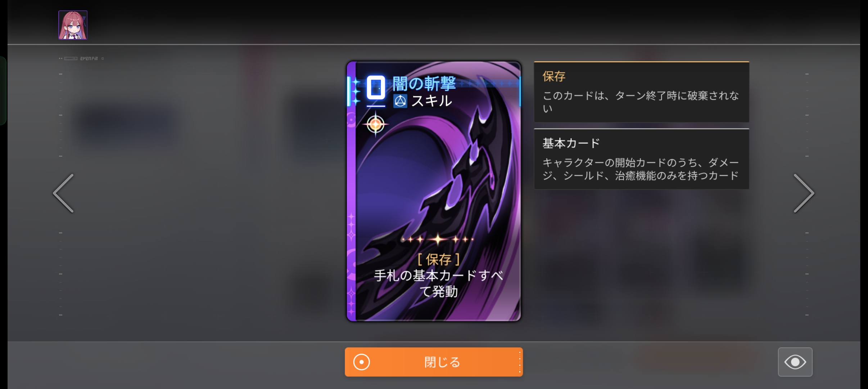Click the スキル card type label

coord(431,101)
